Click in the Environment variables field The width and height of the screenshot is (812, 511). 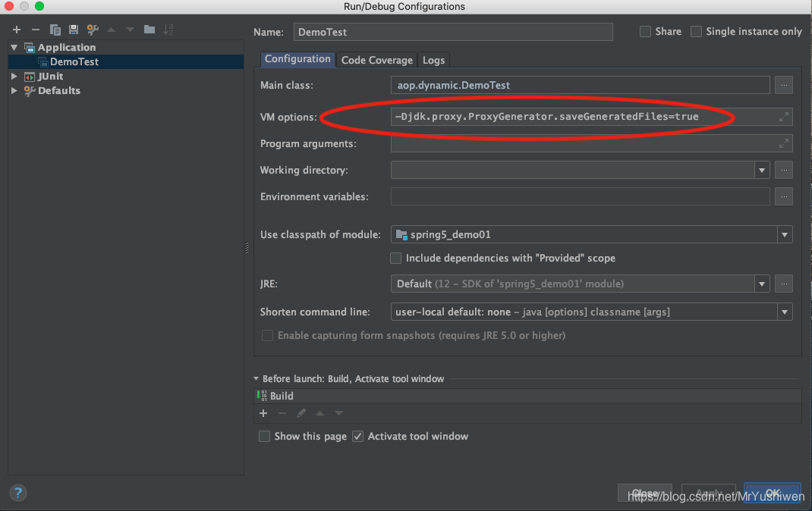(580, 196)
